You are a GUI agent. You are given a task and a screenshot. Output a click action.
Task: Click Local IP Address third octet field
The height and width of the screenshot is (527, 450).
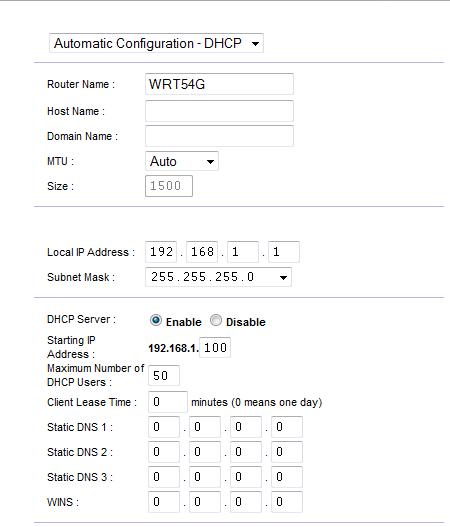(243, 252)
